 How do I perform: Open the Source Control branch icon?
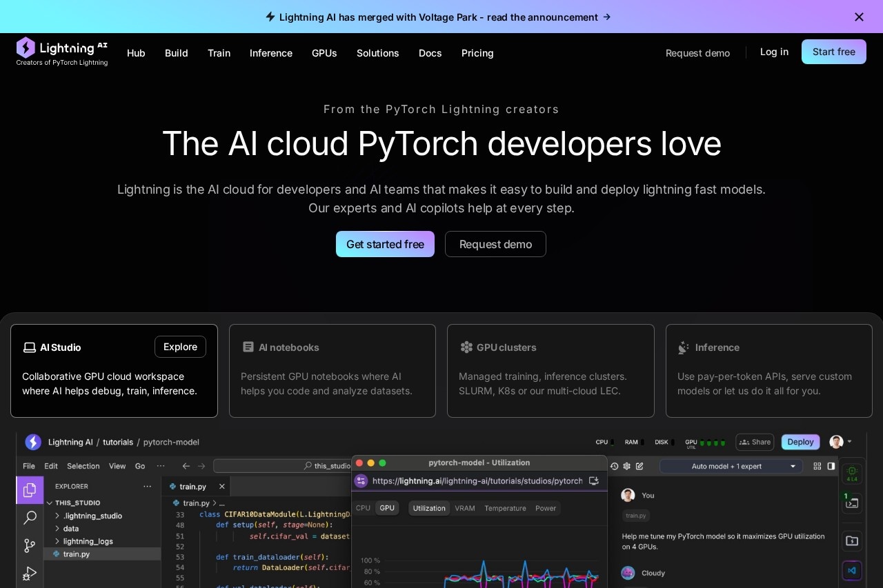(30, 545)
